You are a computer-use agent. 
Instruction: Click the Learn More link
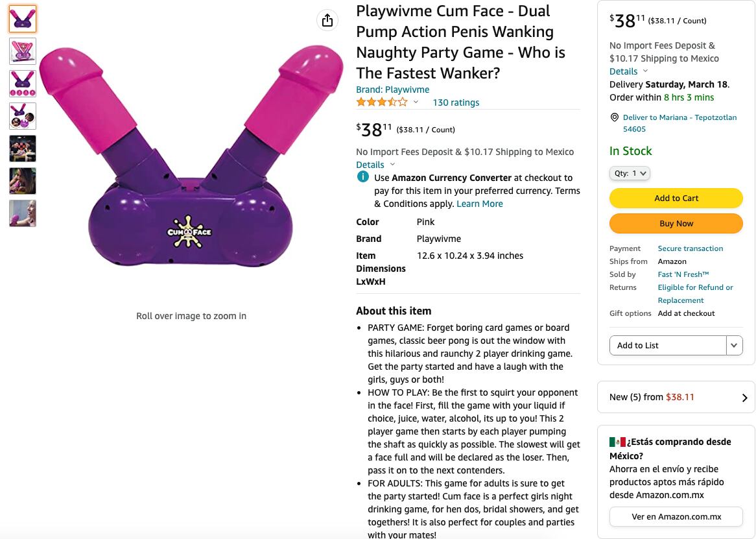coord(479,204)
